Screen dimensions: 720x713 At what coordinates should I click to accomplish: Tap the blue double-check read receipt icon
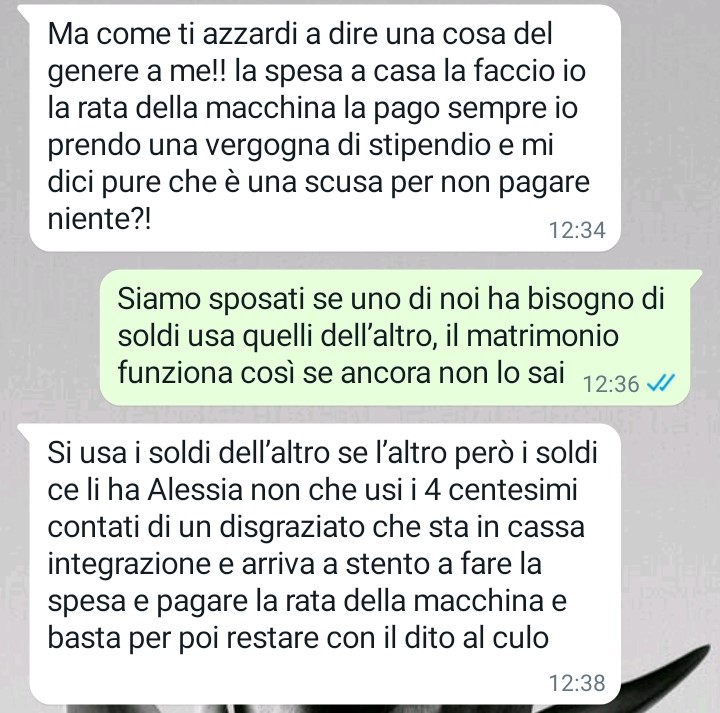[660, 382]
